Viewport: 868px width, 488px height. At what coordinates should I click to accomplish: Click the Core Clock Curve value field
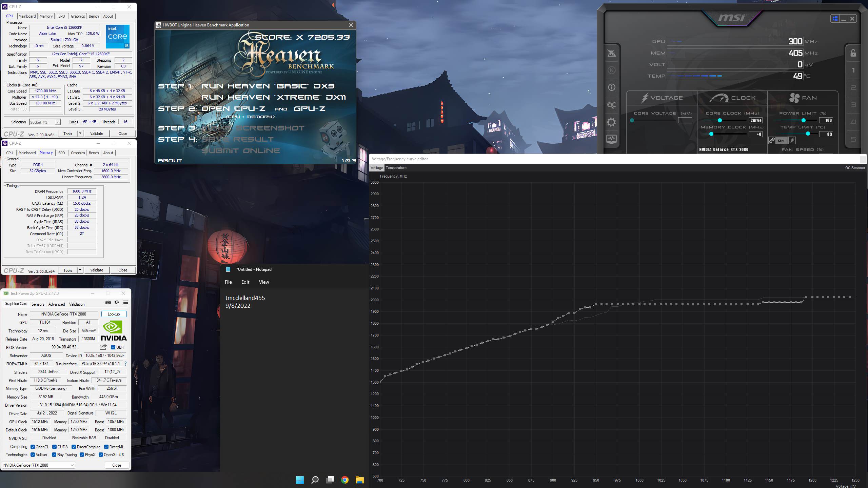(756, 120)
